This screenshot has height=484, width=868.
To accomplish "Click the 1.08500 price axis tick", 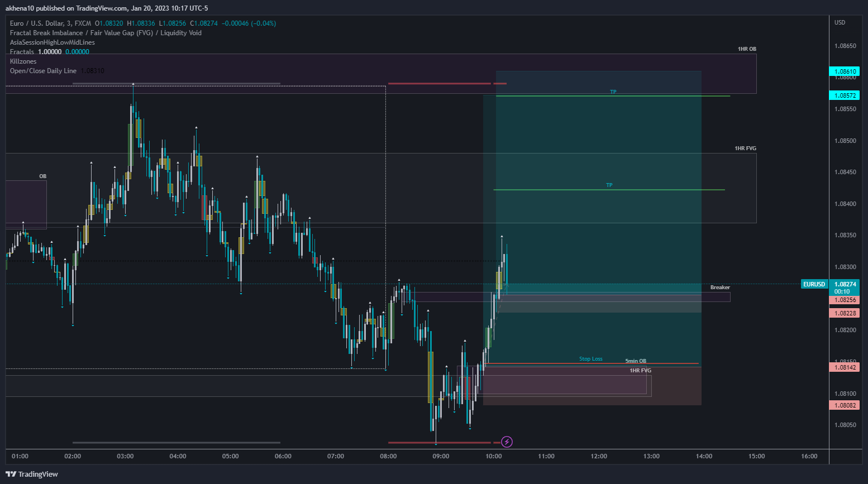I will tap(845, 141).
